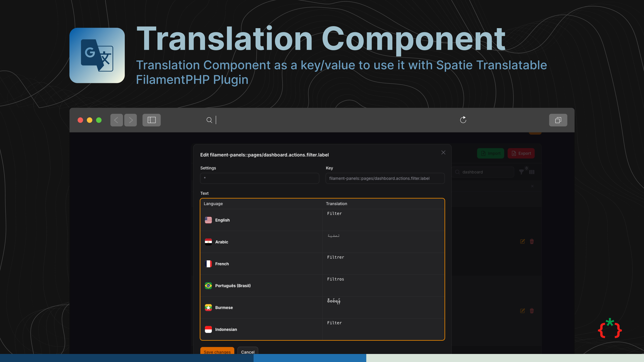The width and height of the screenshot is (644, 362).
Task: Click the upper row's red delete trash icon
Action: [x=532, y=241]
